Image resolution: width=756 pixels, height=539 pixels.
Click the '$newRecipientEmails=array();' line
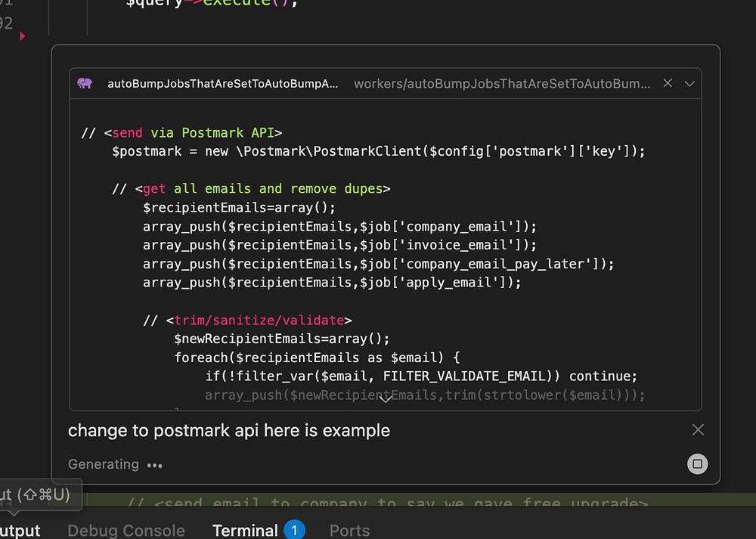(x=281, y=339)
